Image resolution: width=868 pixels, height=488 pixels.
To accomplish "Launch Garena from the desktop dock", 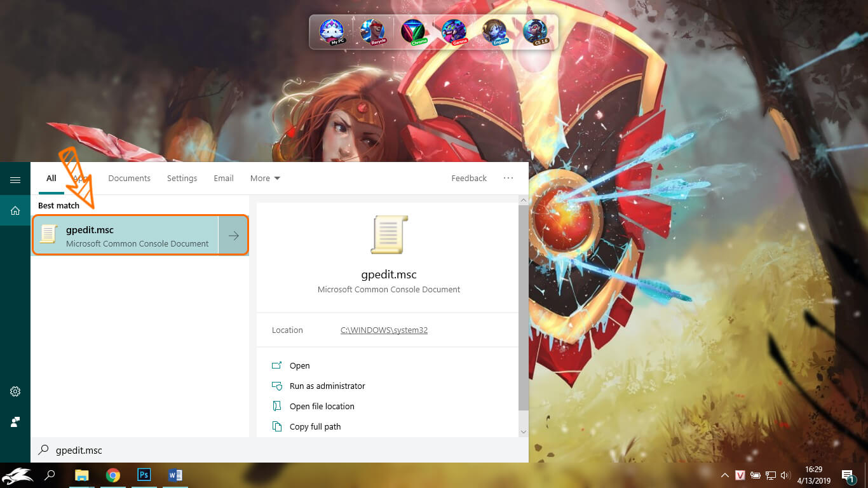I will tap(454, 32).
